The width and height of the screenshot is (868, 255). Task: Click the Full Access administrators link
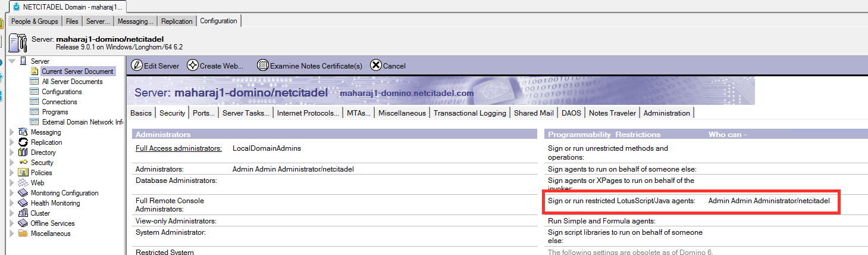click(x=178, y=148)
